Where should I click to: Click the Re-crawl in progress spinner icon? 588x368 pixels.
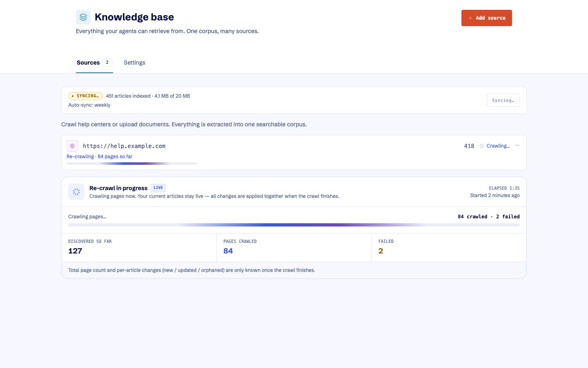click(x=76, y=192)
